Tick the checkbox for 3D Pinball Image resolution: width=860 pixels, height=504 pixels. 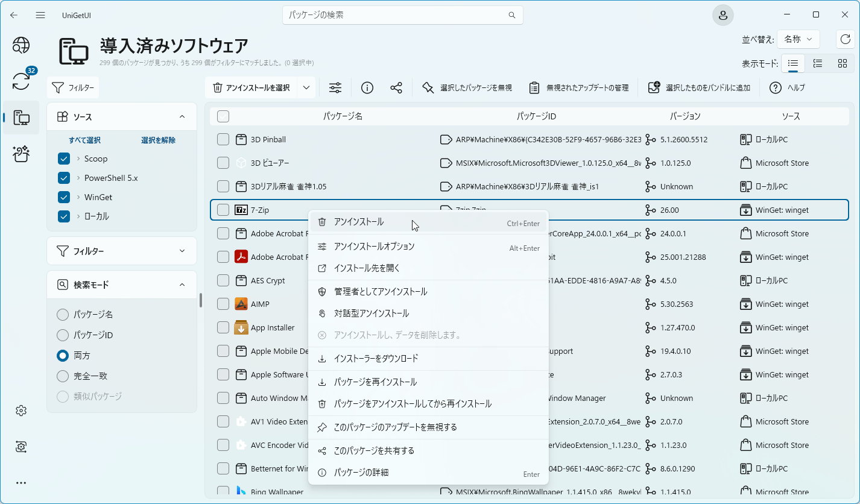(223, 140)
